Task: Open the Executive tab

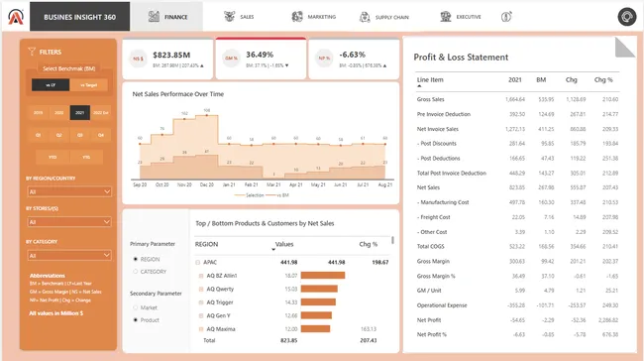Action: point(461,17)
